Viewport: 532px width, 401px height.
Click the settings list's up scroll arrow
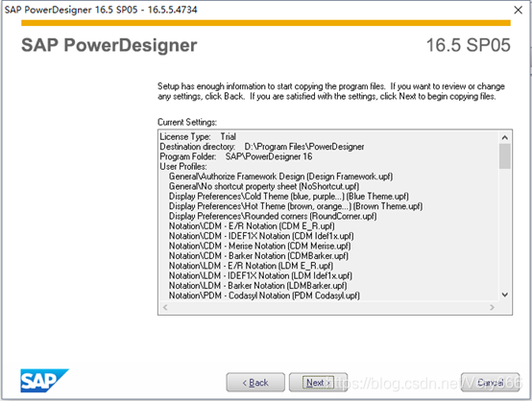tap(504, 137)
